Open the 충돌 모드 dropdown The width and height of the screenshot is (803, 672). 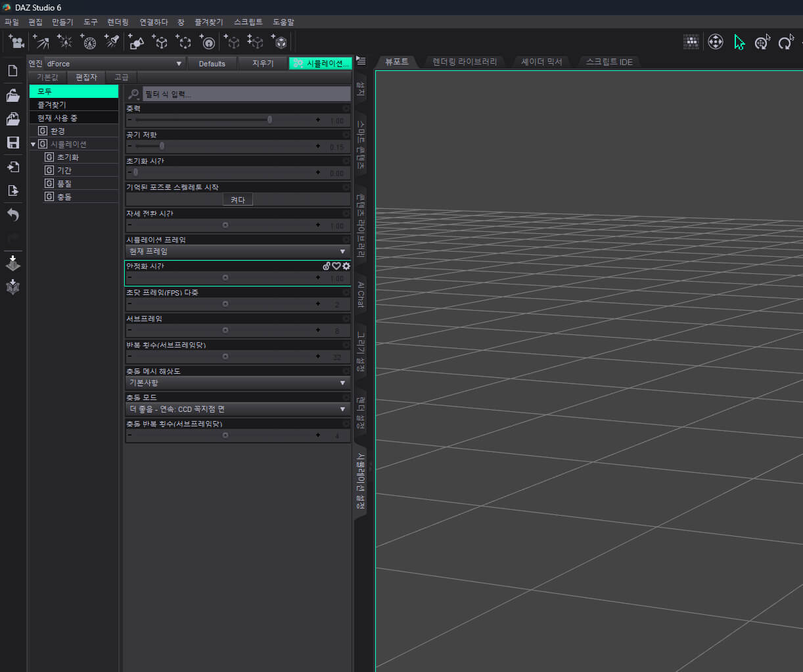pyautogui.click(x=237, y=409)
